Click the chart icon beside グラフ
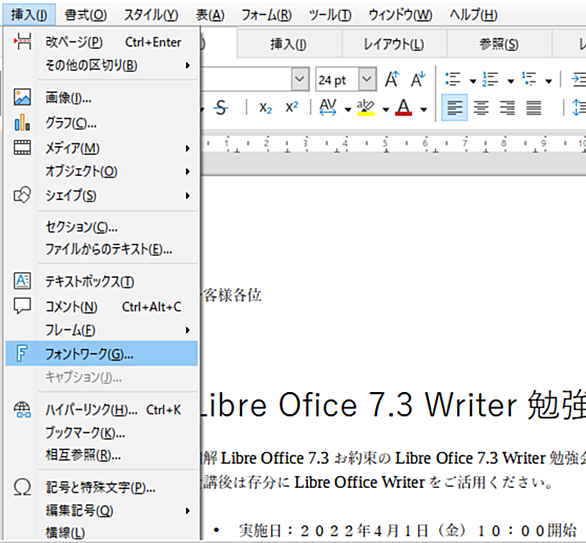The width and height of the screenshot is (586, 543). point(22,123)
